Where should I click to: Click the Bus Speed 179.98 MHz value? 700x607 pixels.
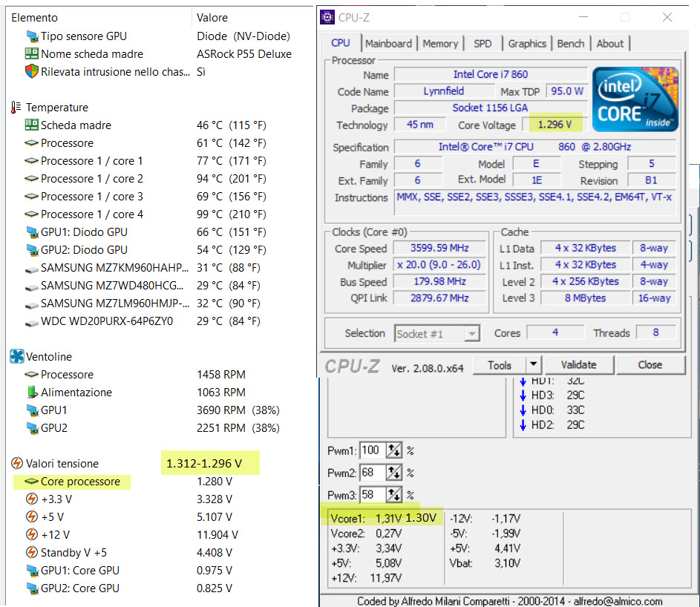pyautogui.click(x=439, y=281)
